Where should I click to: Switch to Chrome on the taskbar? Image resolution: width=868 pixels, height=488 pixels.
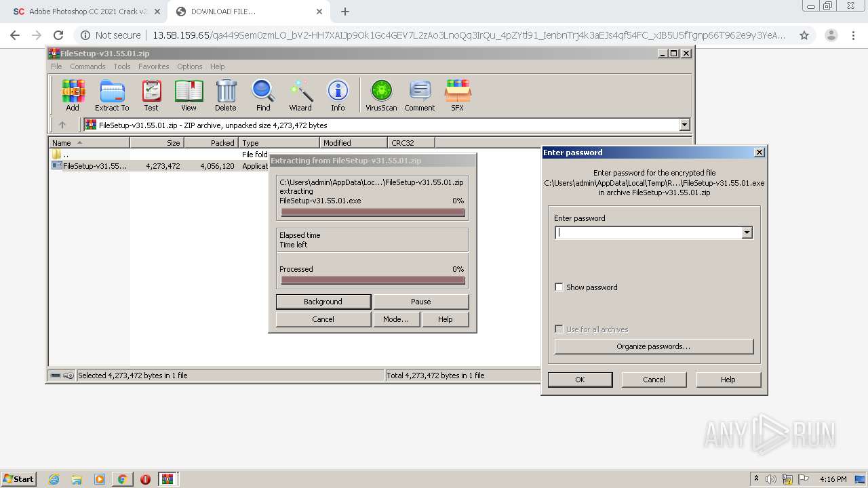point(122,479)
